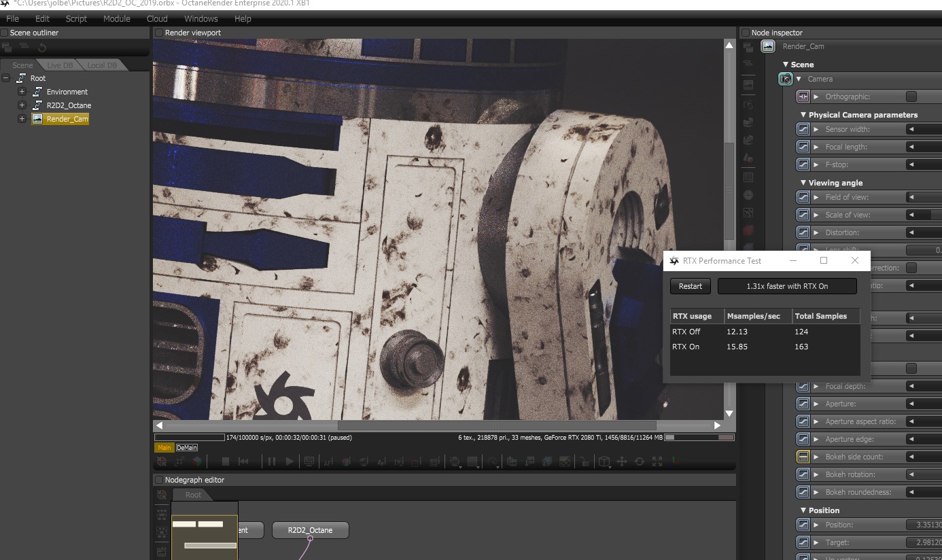Viewport: 942px width, 560px height.
Task: Open the Cloud menu
Action: point(157,18)
